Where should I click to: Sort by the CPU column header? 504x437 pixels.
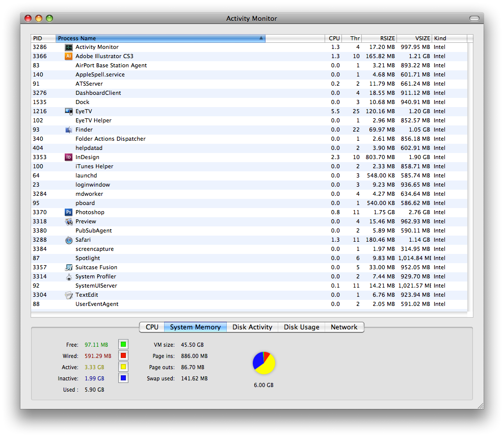pos(333,38)
